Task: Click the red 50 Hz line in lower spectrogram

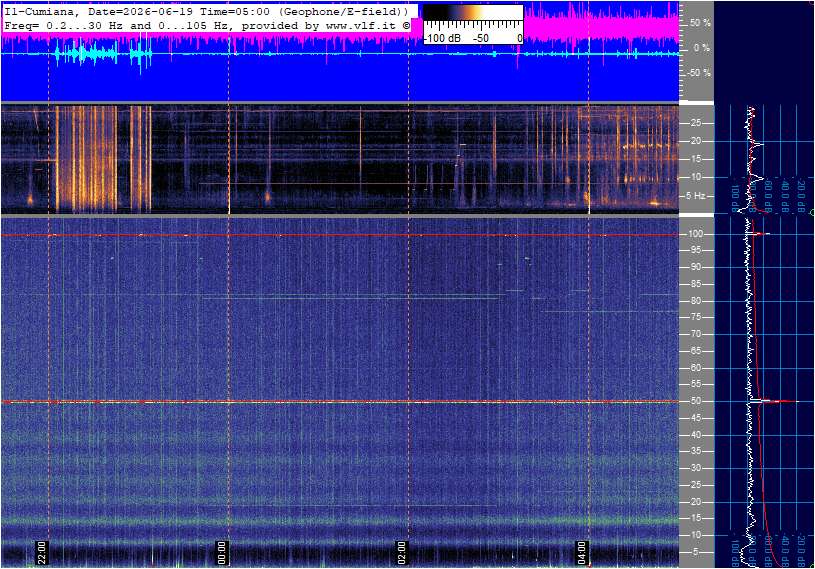Action: pos(340,402)
